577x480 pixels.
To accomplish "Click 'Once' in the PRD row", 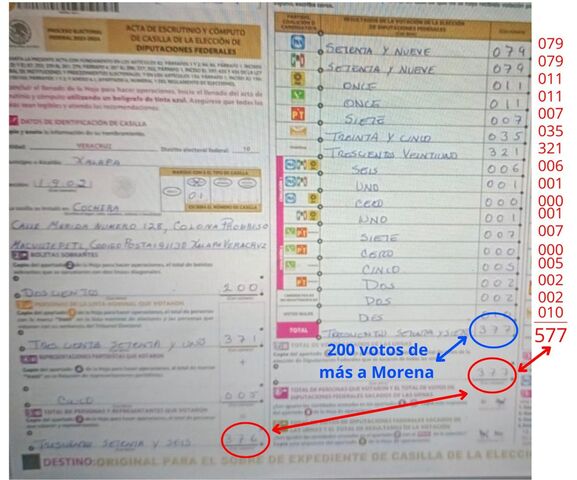I will coord(359,86).
